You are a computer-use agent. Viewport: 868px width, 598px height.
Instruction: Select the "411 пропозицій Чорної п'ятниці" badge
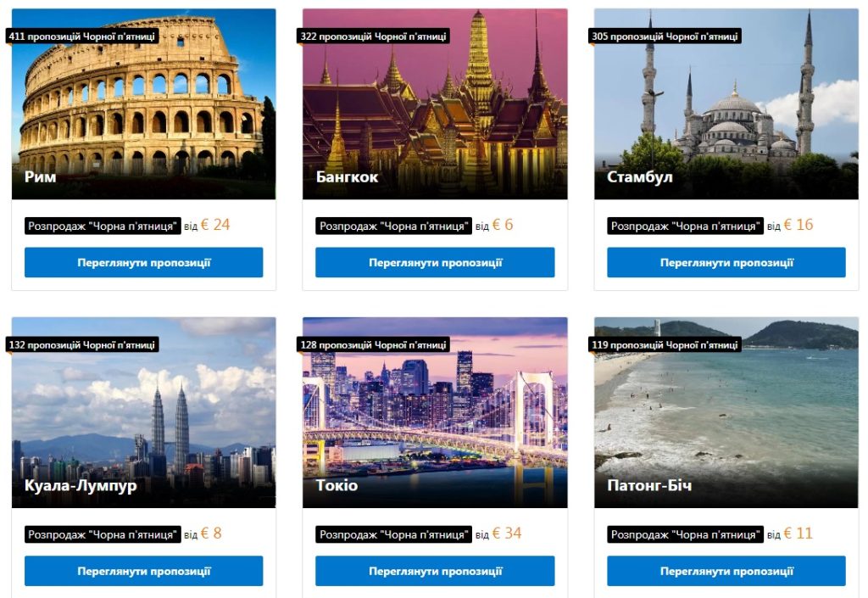tap(82, 36)
